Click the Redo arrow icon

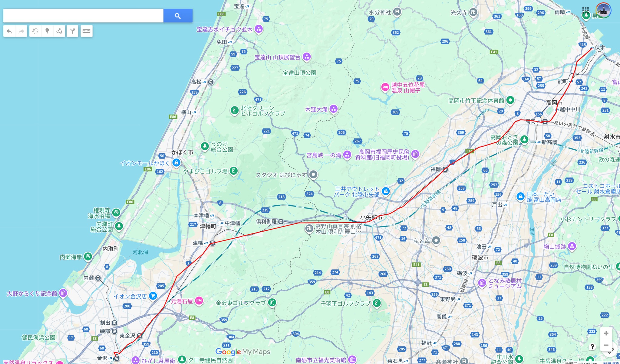coord(21,31)
